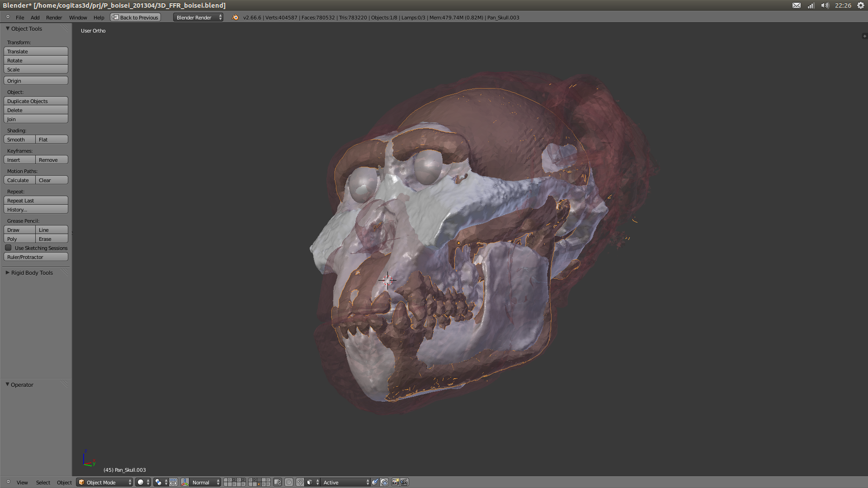Click the OpenGL render animation clapper icon
868x488 pixels.
pyautogui.click(x=404, y=483)
